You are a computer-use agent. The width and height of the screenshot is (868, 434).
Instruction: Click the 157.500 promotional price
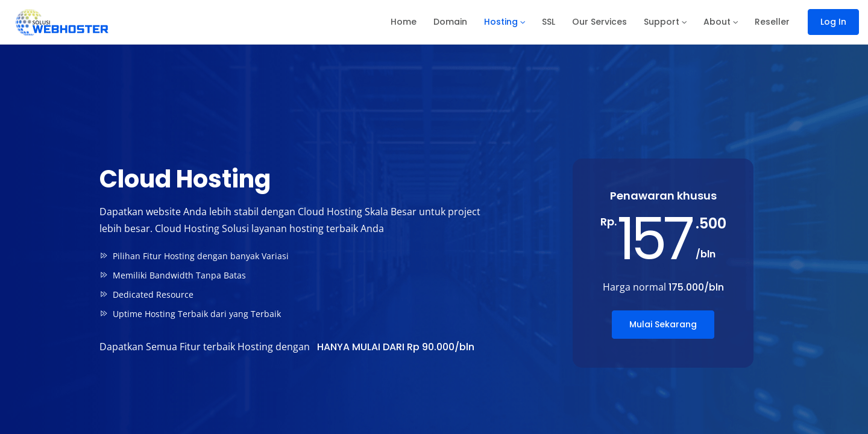663,237
